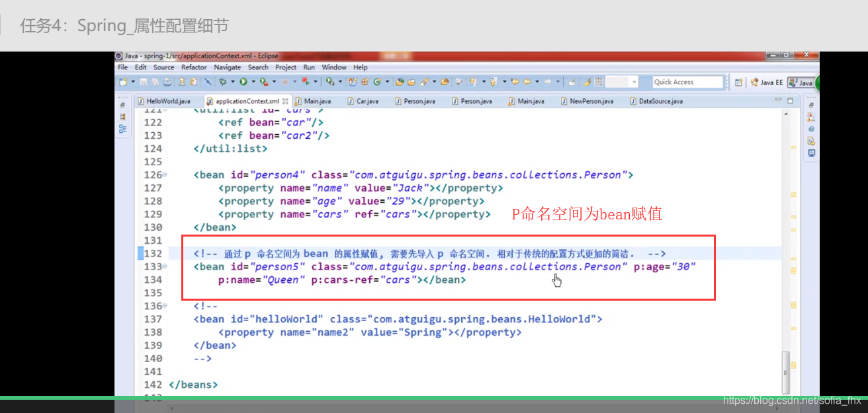
Task: Minimize the editor area
Action: (x=778, y=100)
